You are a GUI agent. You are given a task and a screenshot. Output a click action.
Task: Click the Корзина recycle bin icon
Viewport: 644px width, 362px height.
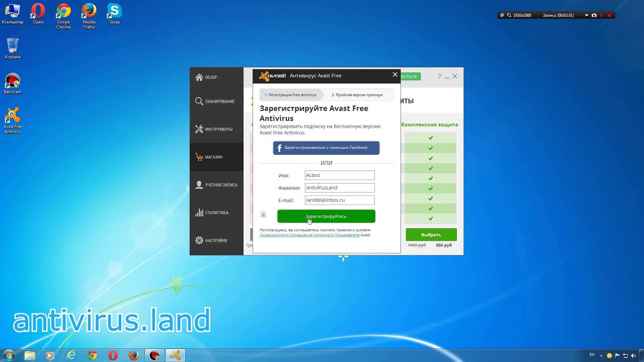click(13, 48)
